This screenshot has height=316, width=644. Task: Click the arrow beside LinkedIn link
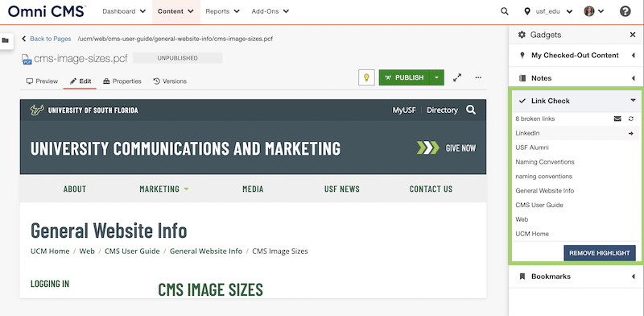631,133
